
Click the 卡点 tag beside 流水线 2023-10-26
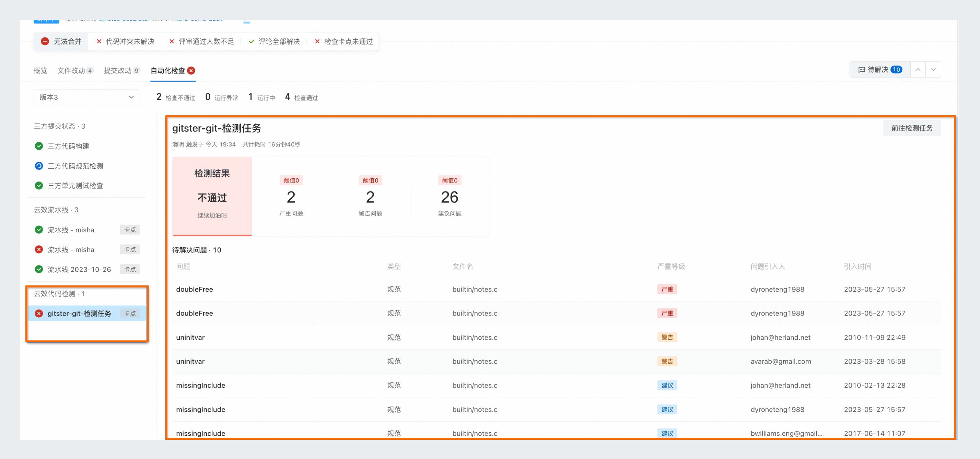tap(130, 269)
